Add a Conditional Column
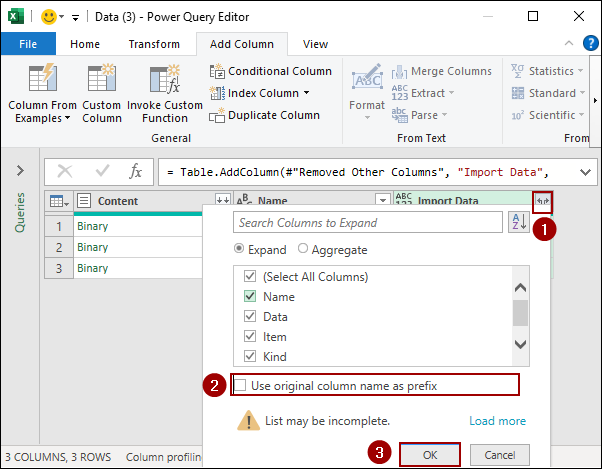 [271, 71]
